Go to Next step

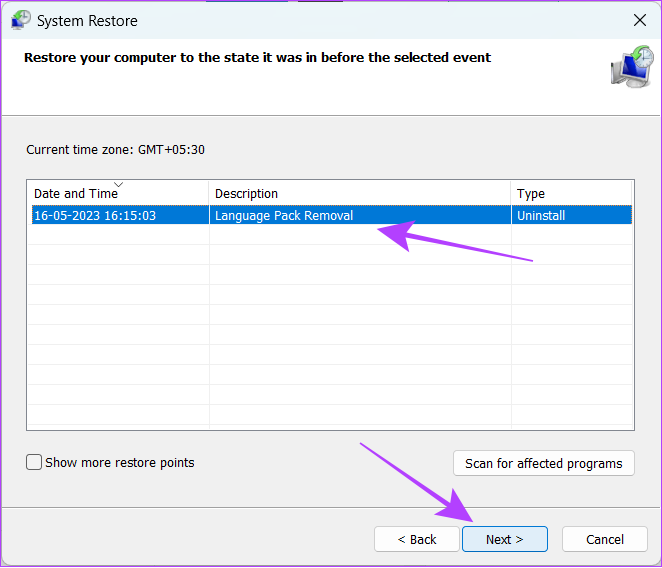point(505,539)
